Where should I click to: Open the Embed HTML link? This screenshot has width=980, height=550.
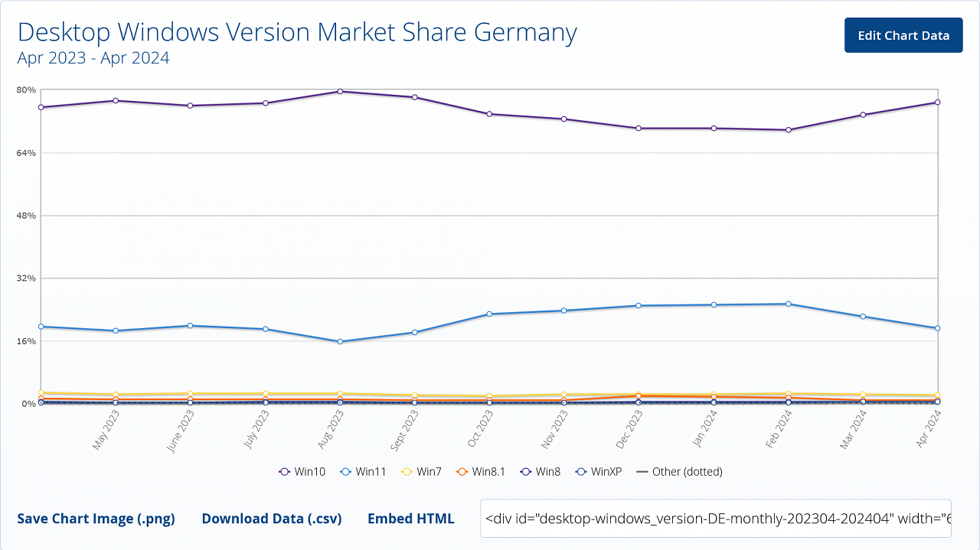pyautogui.click(x=411, y=519)
